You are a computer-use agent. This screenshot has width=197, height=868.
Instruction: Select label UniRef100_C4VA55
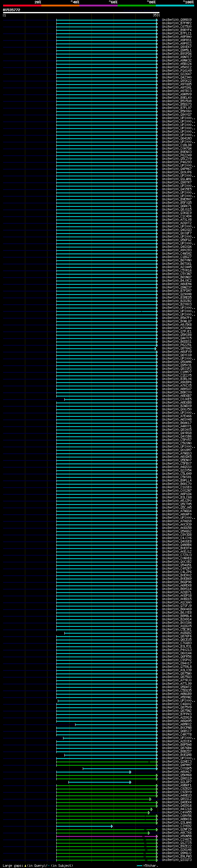(x=176, y=812)
